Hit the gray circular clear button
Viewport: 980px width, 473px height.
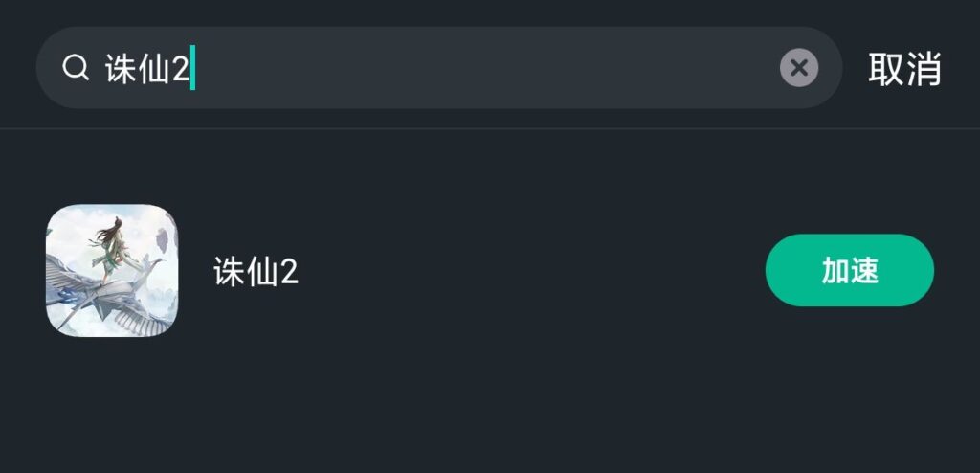pos(799,68)
